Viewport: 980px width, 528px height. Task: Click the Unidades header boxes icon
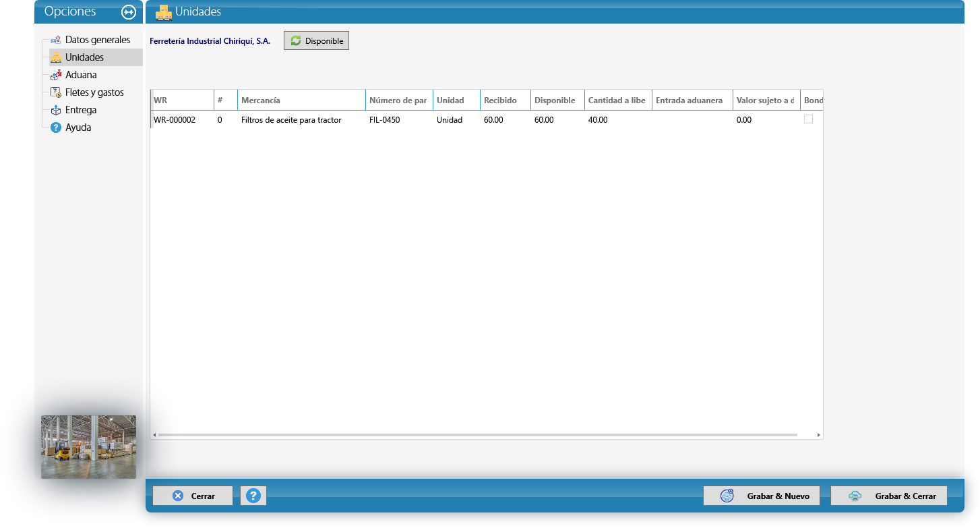[x=164, y=12]
